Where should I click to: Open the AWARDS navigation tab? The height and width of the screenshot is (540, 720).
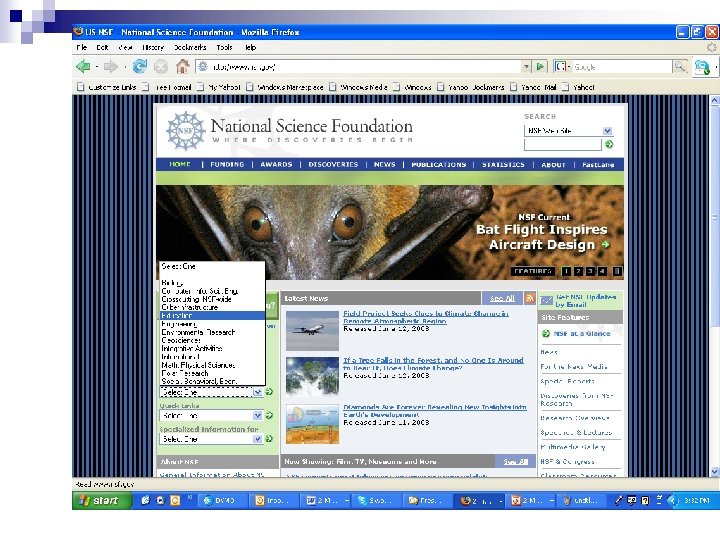point(276,164)
